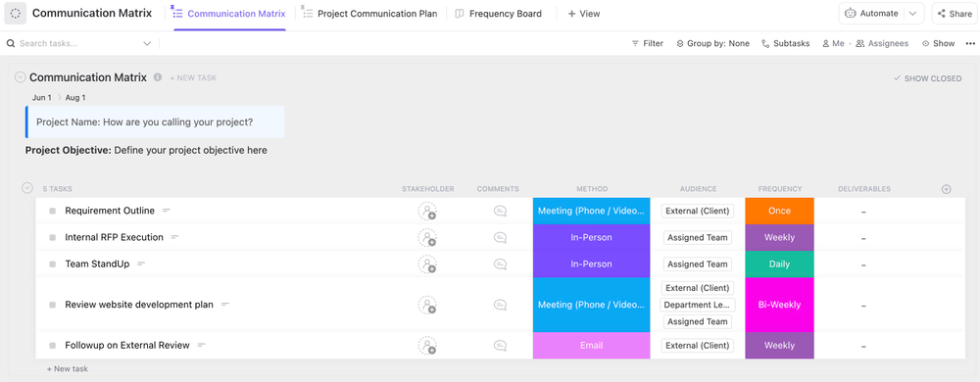This screenshot has width=980, height=382.
Task: Open the three-dot more options menu
Action: click(970, 44)
